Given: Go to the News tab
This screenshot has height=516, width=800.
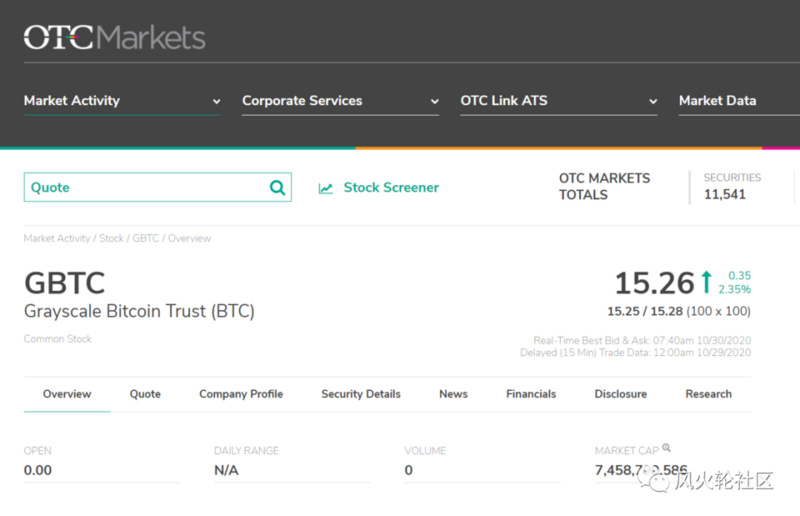Looking at the screenshot, I should click(x=453, y=394).
